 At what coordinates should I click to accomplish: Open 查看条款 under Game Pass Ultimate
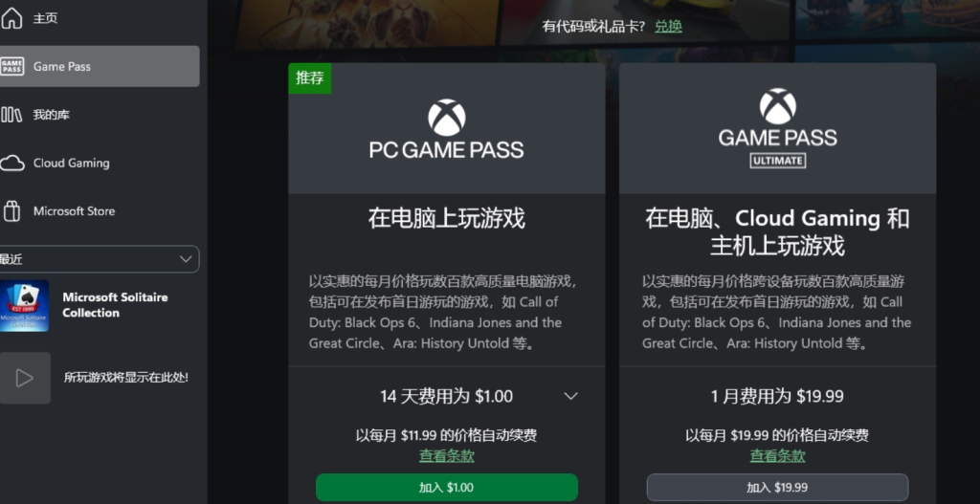point(777,456)
